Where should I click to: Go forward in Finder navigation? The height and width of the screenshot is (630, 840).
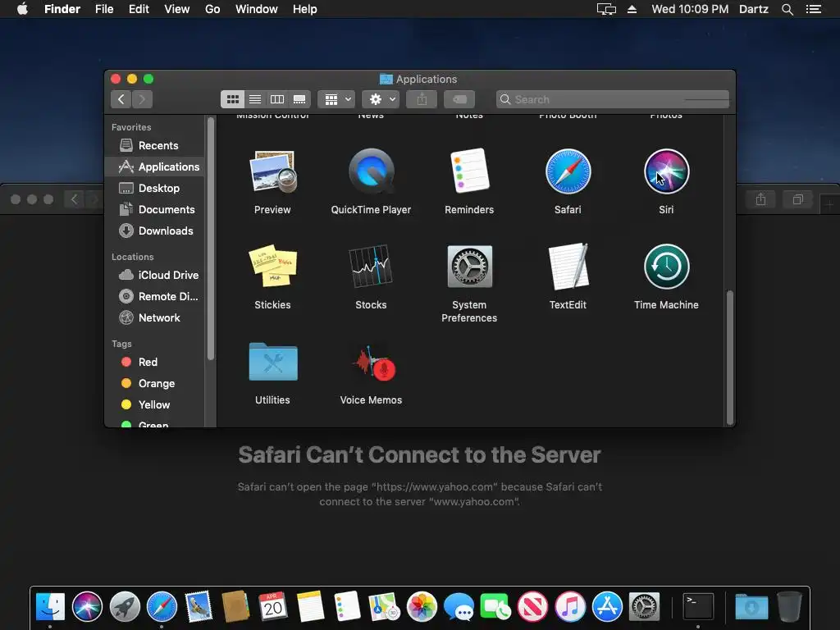[x=142, y=99]
